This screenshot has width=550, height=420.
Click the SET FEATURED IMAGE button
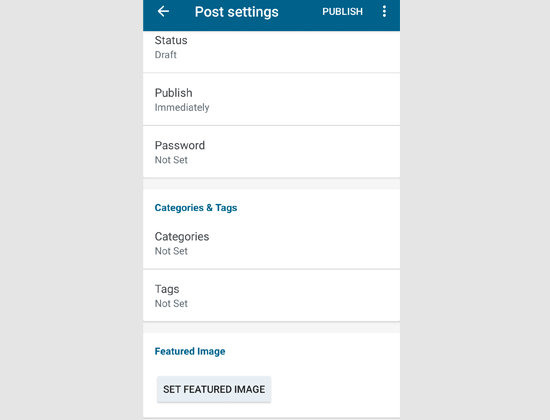214,389
